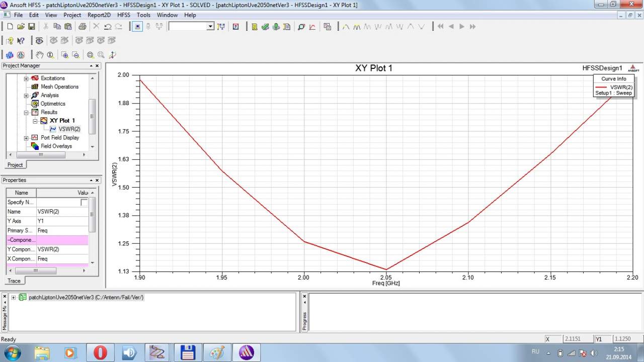Select VSWR(2) trace in project tree
644x362 pixels.
click(x=69, y=129)
